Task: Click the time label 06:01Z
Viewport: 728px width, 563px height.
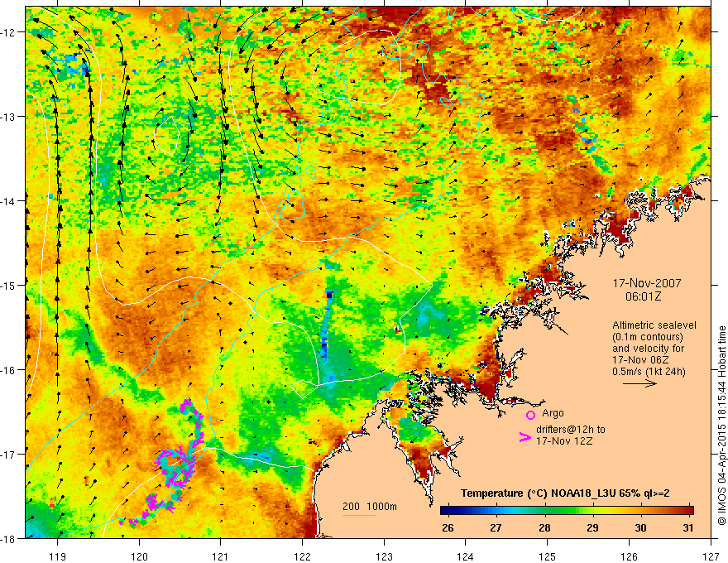Action: pos(643,296)
